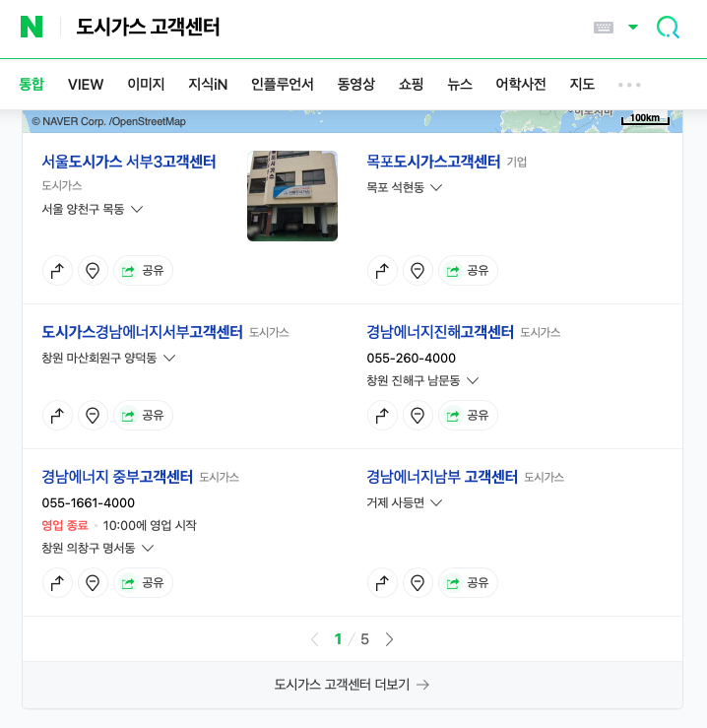This screenshot has width=707, height=728.
Task: Share 경남에너지 중부고객센터 listing
Action: click(x=143, y=582)
